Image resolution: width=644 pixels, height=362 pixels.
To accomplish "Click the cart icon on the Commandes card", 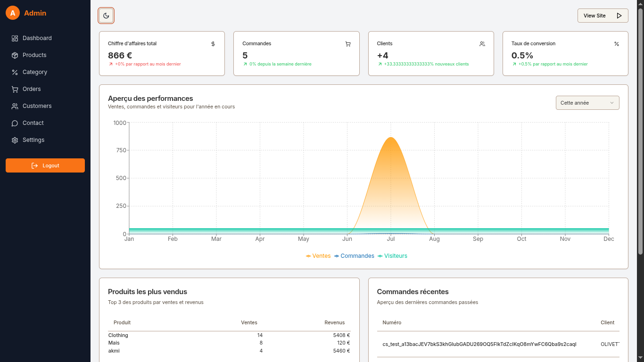I will coord(348,44).
